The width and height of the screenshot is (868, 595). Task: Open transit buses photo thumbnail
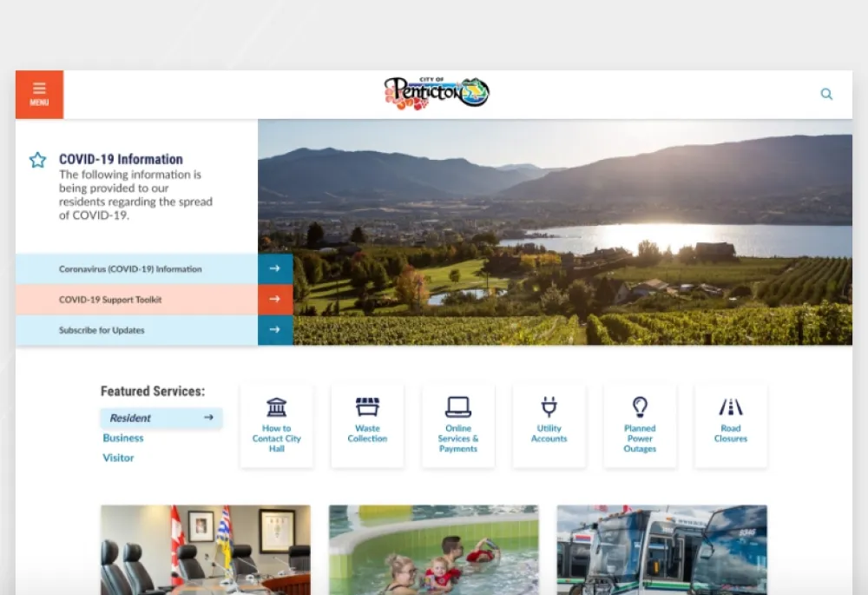(662, 550)
